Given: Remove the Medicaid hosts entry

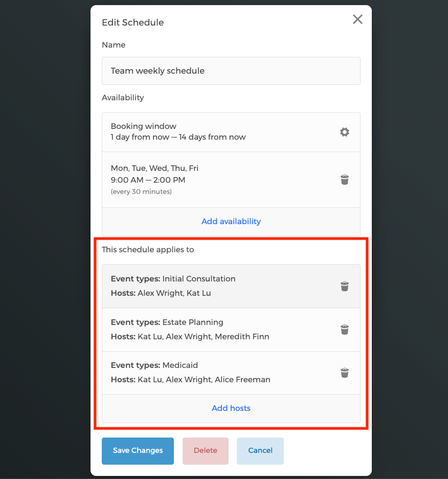Looking at the screenshot, I should click(345, 373).
